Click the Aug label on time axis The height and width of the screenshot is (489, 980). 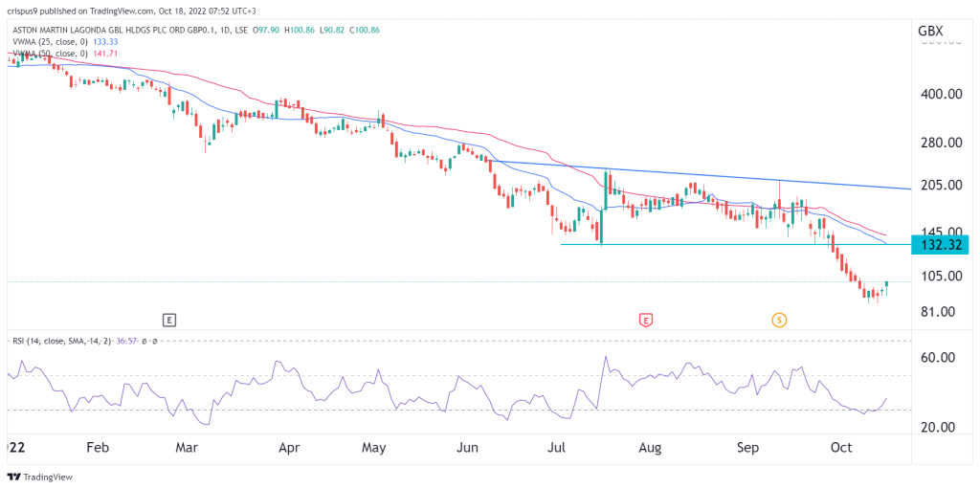tap(650, 449)
